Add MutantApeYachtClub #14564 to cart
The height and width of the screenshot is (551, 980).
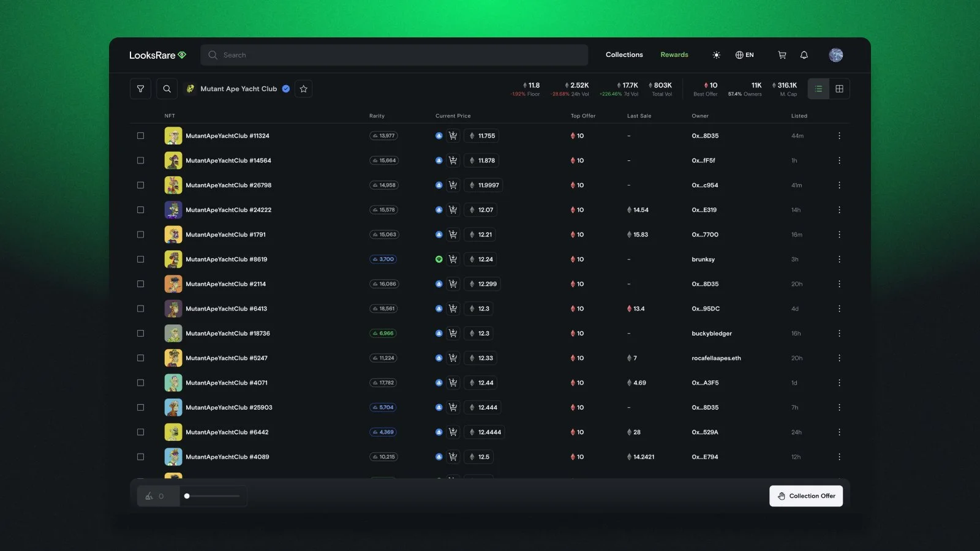click(453, 160)
